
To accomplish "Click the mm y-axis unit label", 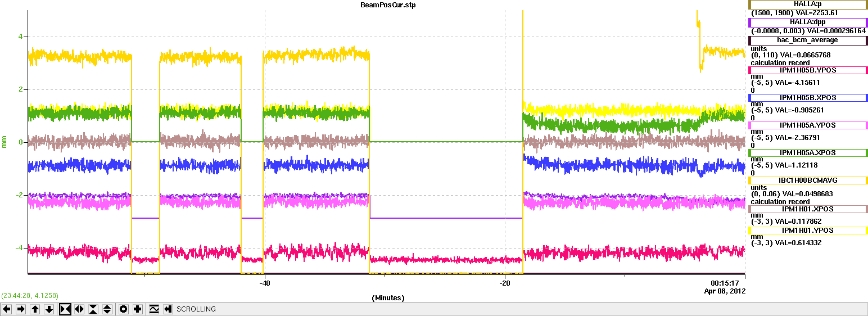I will pyautogui.click(x=5, y=143).
